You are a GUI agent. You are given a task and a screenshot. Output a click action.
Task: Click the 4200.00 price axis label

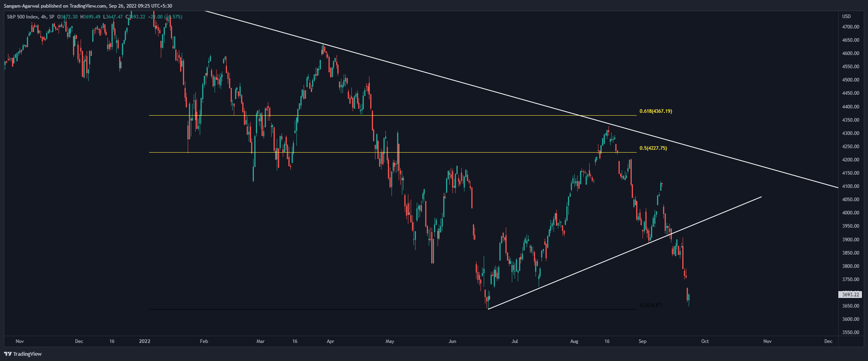pos(850,160)
